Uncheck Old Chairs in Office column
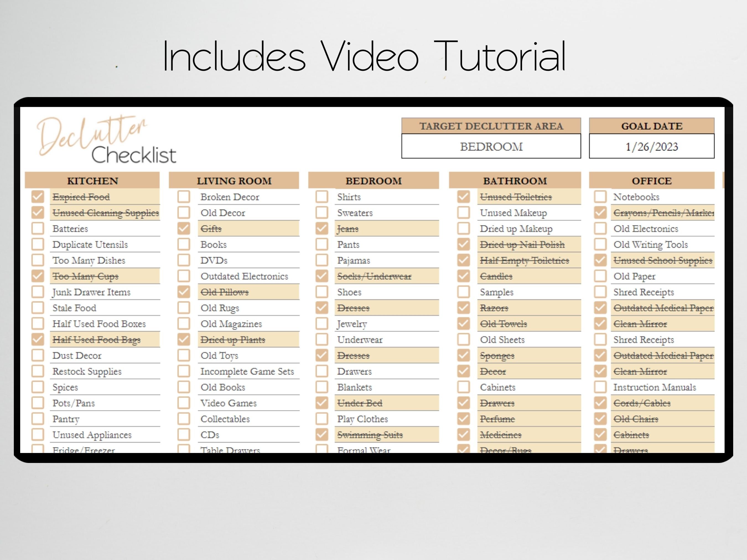Image resolution: width=747 pixels, height=560 pixels. pos(600,419)
